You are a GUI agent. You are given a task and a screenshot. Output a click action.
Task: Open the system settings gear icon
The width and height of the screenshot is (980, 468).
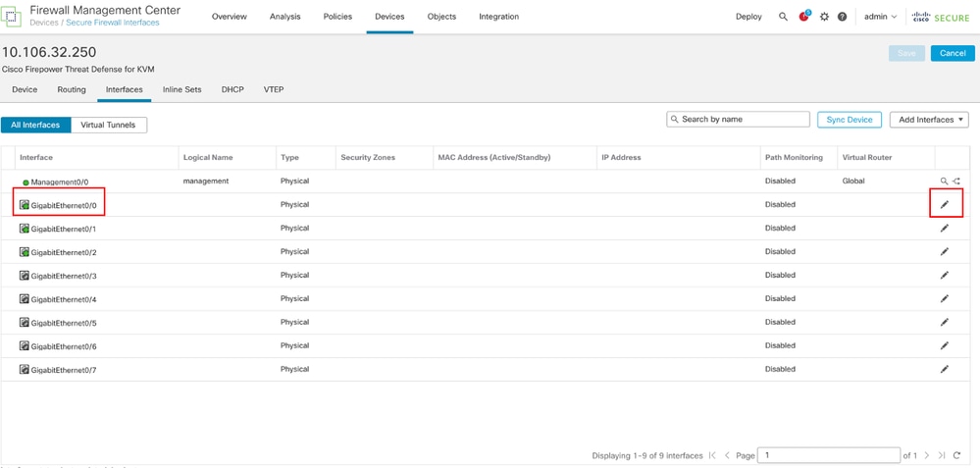[824, 17]
